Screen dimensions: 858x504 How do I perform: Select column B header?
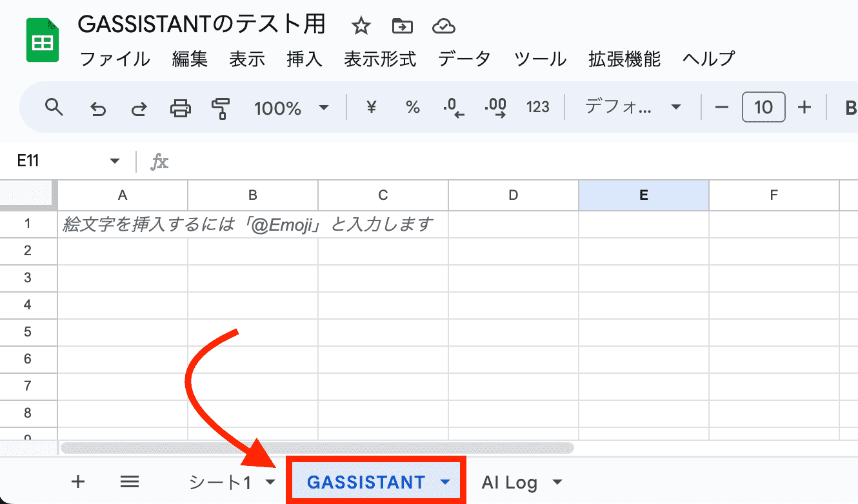pyautogui.click(x=253, y=195)
